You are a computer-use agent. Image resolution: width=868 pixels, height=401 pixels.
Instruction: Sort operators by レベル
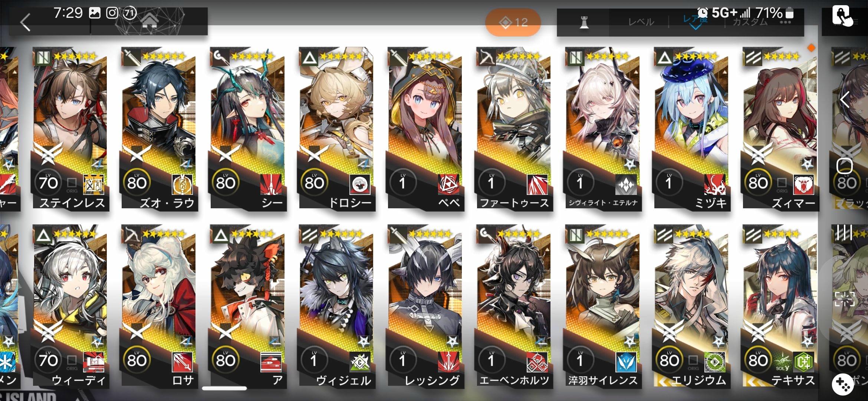(641, 22)
